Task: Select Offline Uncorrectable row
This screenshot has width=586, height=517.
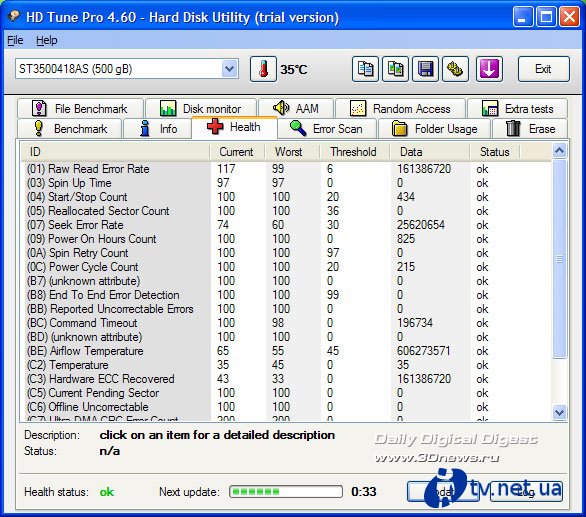Action: (286, 407)
